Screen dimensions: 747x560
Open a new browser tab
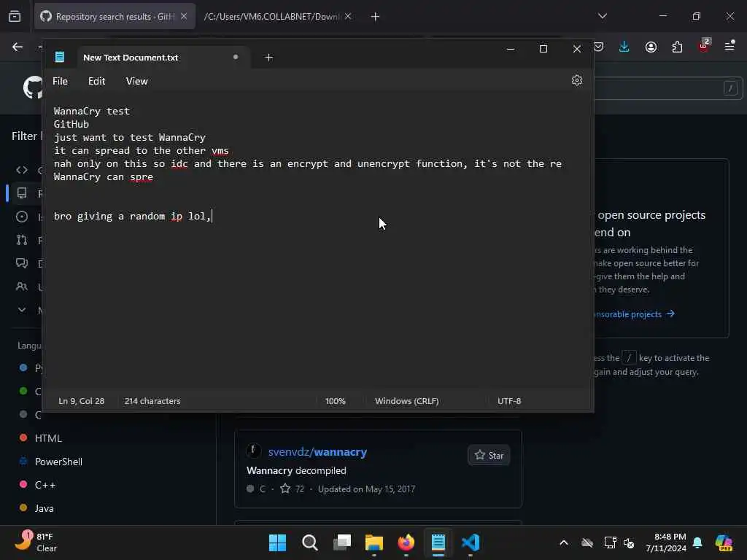tap(376, 17)
